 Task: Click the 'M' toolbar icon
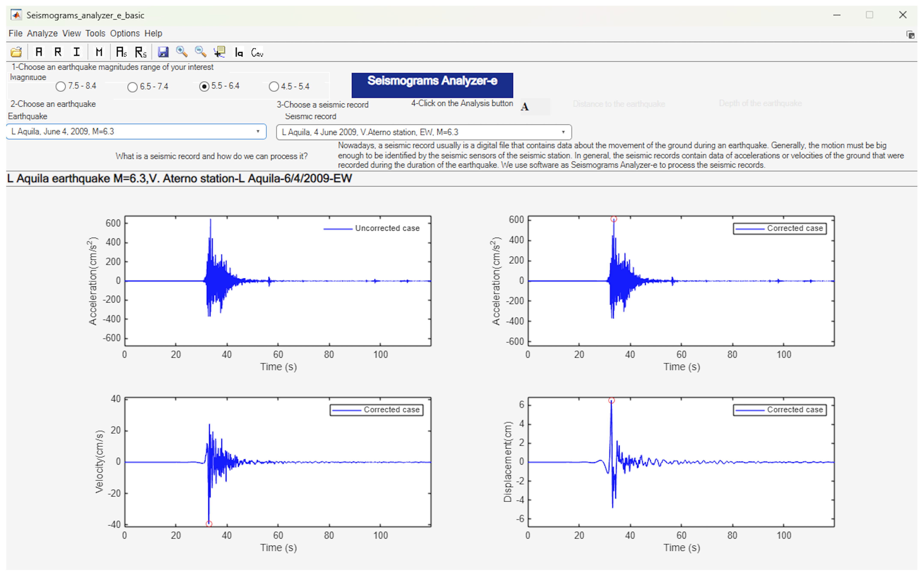[99, 52]
